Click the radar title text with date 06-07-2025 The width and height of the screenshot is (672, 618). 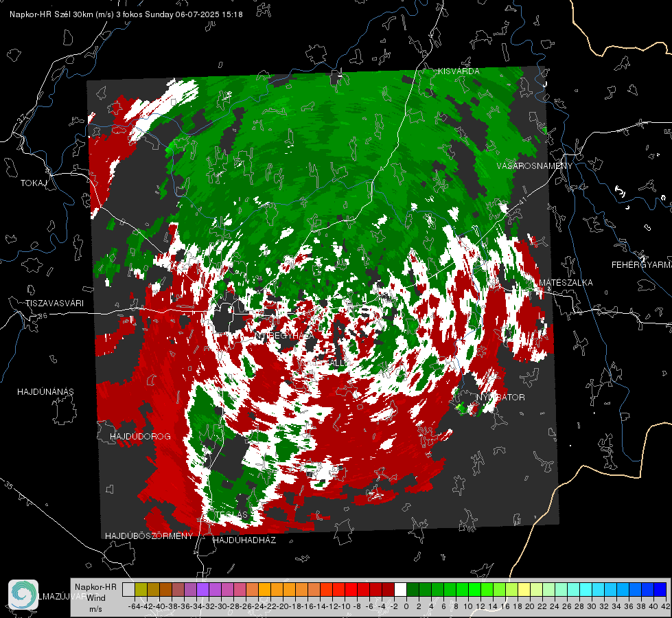click(126, 14)
